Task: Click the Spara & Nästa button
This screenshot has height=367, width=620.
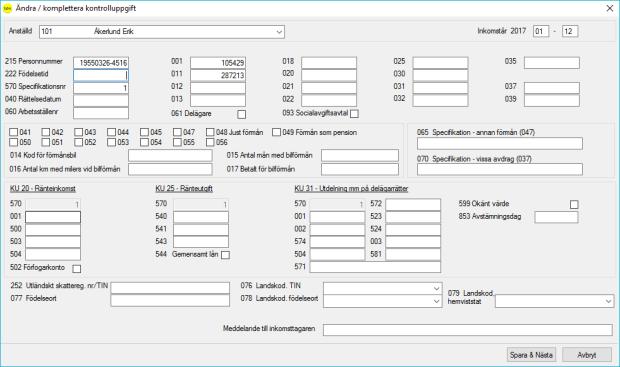Action: (x=531, y=355)
